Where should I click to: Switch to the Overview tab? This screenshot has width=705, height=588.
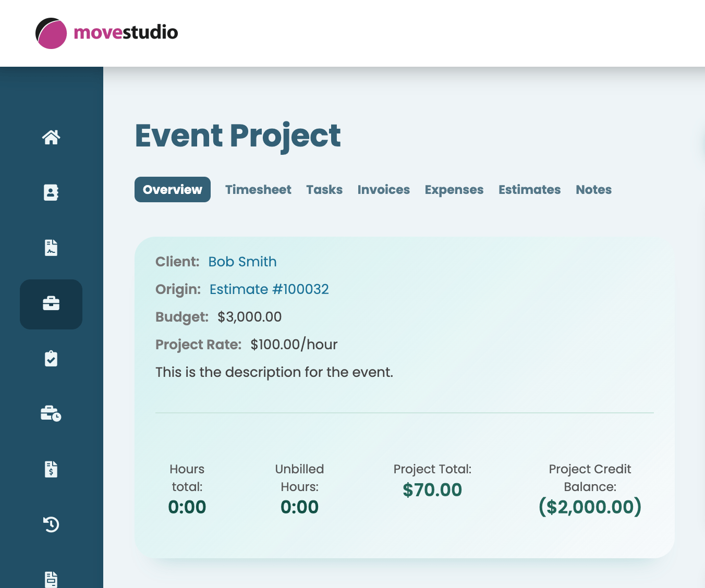(173, 190)
